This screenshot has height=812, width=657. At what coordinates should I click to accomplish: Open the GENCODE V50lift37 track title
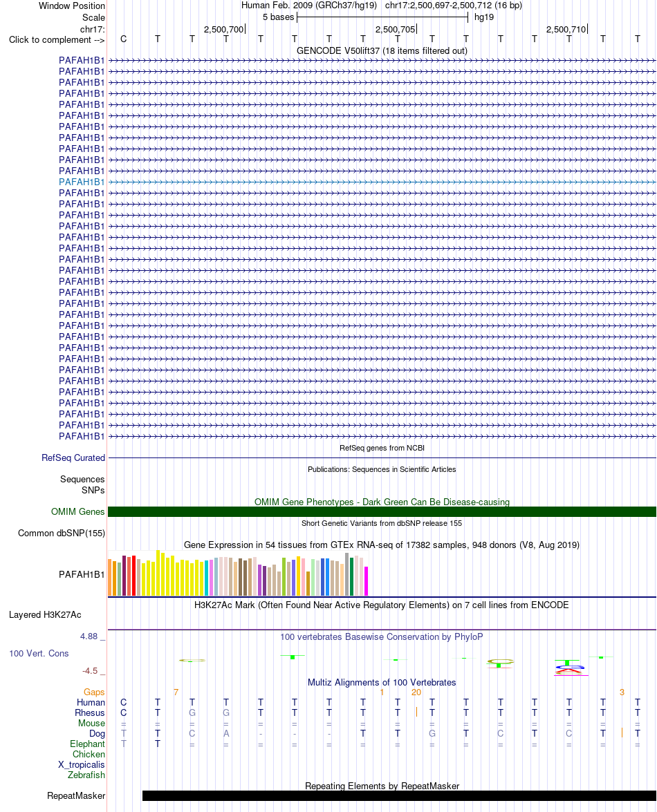[382, 50]
